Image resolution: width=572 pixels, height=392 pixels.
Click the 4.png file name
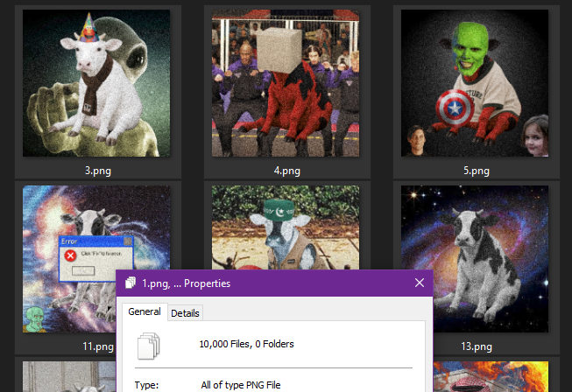tap(287, 171)
